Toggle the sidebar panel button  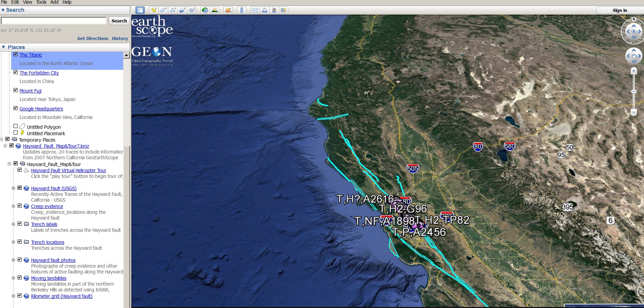[x=140, y=10]
